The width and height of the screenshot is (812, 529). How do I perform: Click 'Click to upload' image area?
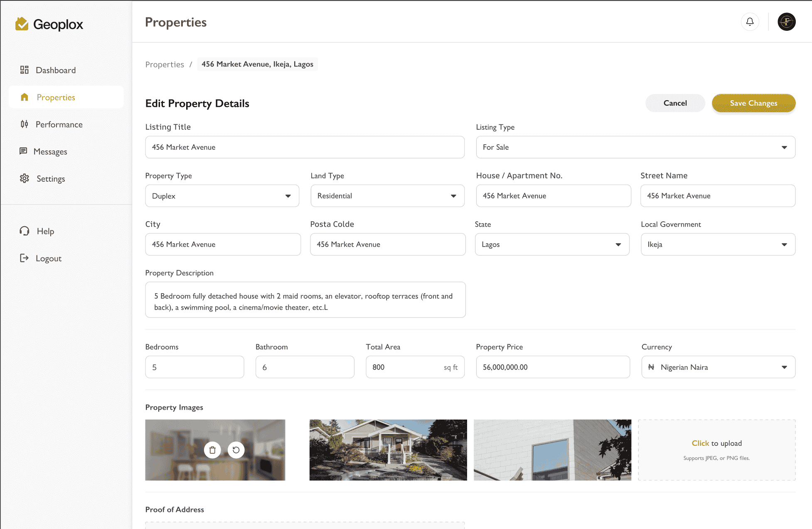(x=716, y=450)
